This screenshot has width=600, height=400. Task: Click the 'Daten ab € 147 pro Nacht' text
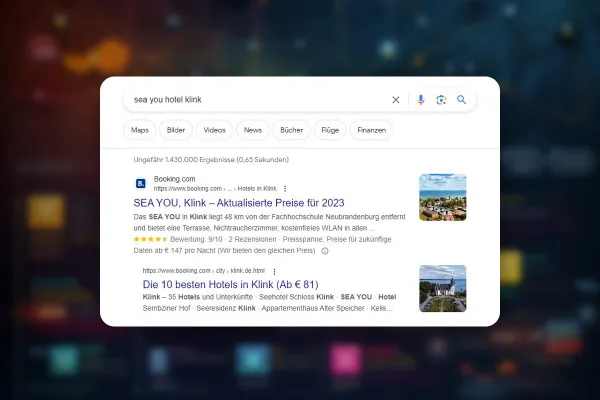tap(174, 251)
